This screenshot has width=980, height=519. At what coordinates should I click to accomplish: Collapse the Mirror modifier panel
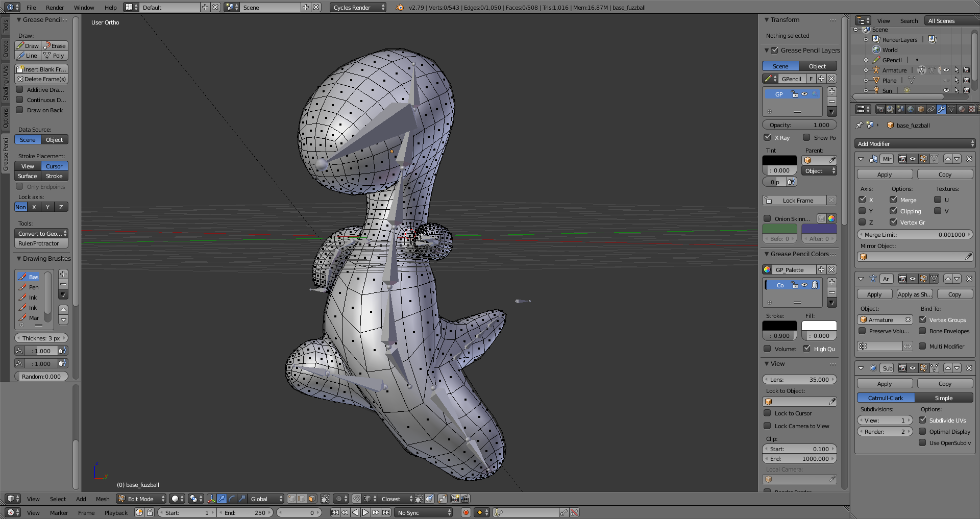[861, 159]
